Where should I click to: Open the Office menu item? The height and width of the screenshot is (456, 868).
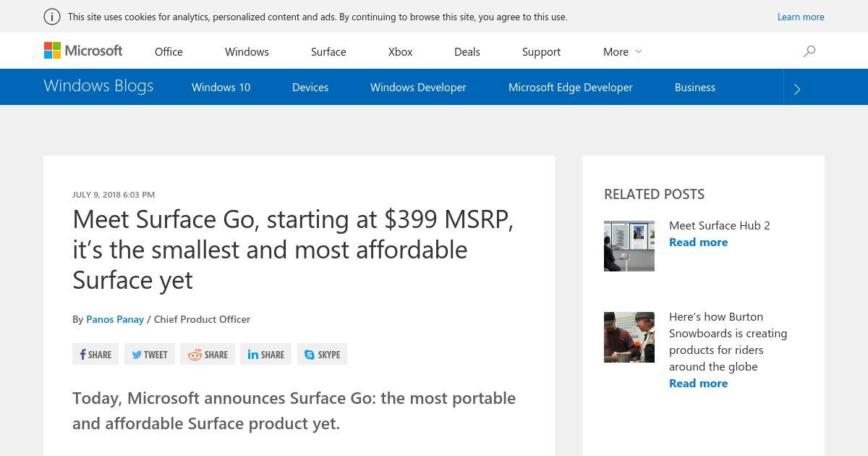[169, 51]
